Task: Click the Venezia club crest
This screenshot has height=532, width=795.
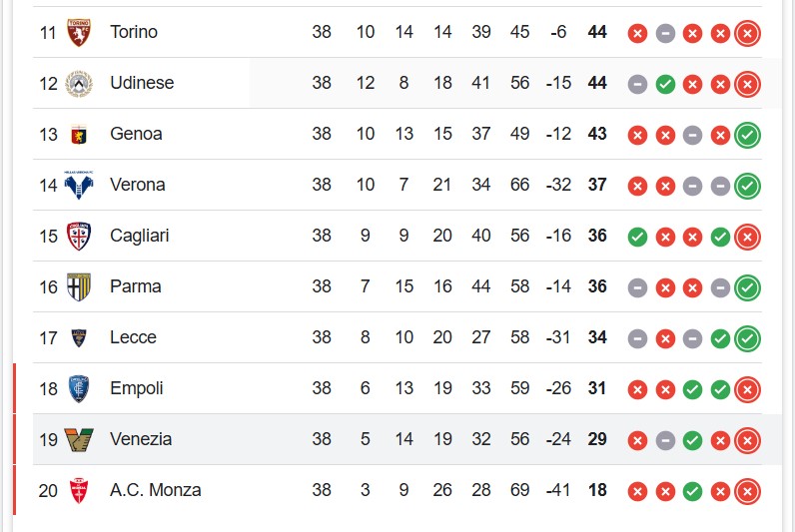Action: pyautogui.click(x=79, y=440)
